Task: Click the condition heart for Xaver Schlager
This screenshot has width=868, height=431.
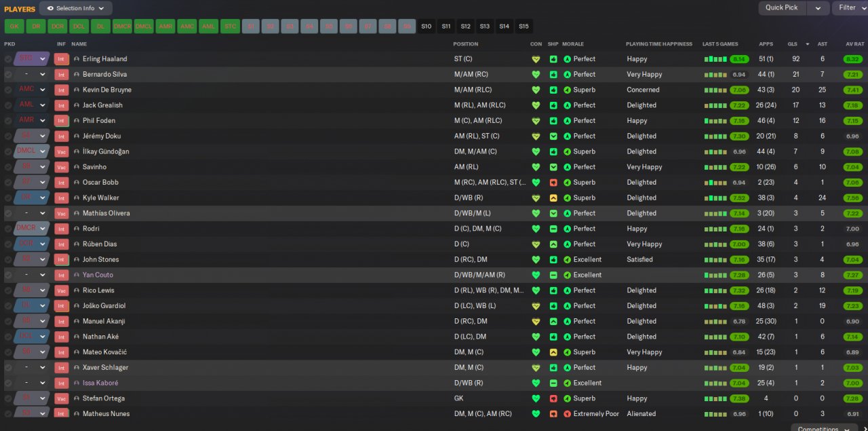Action: (536, 368)
